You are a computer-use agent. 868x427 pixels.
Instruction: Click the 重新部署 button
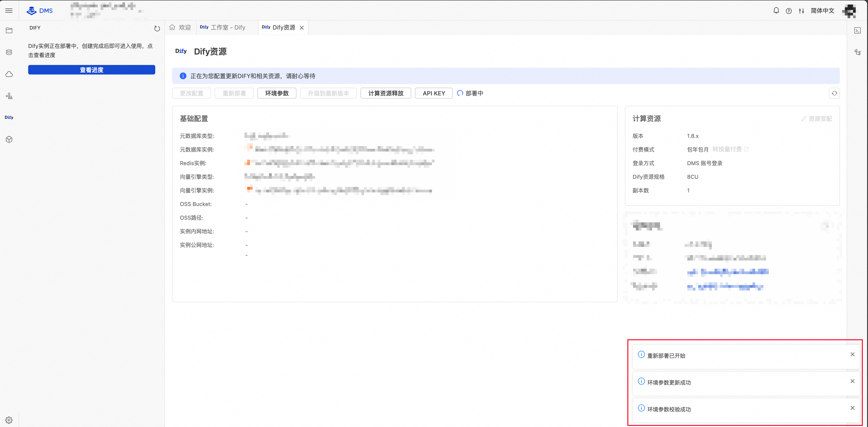[x=234, y=93]
